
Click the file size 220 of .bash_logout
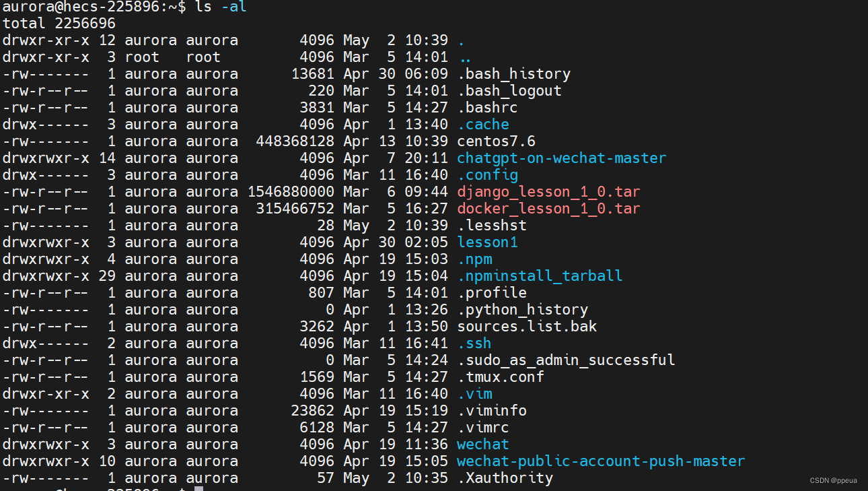[321, 91]
